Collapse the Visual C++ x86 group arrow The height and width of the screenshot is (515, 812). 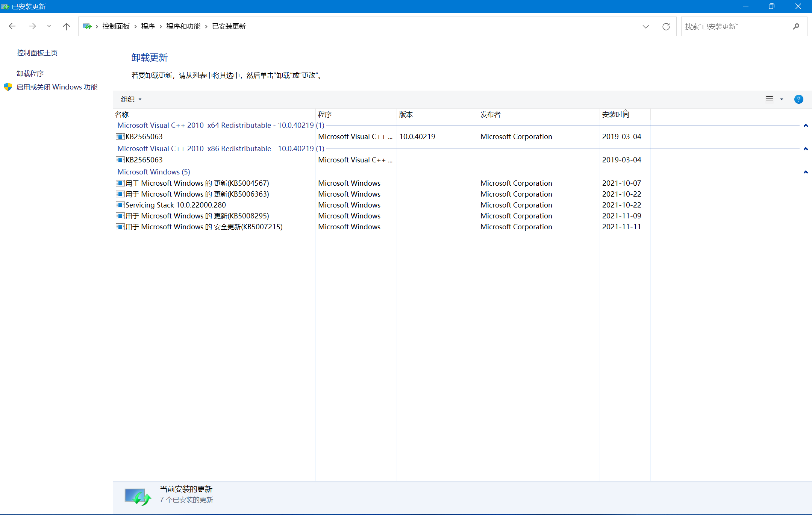tap(806, 149)
